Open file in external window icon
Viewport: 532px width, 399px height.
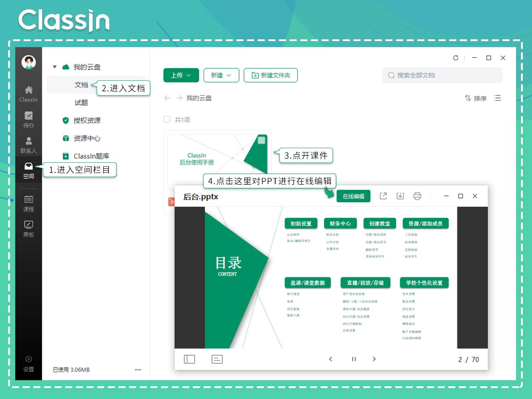tap(383, 196)
